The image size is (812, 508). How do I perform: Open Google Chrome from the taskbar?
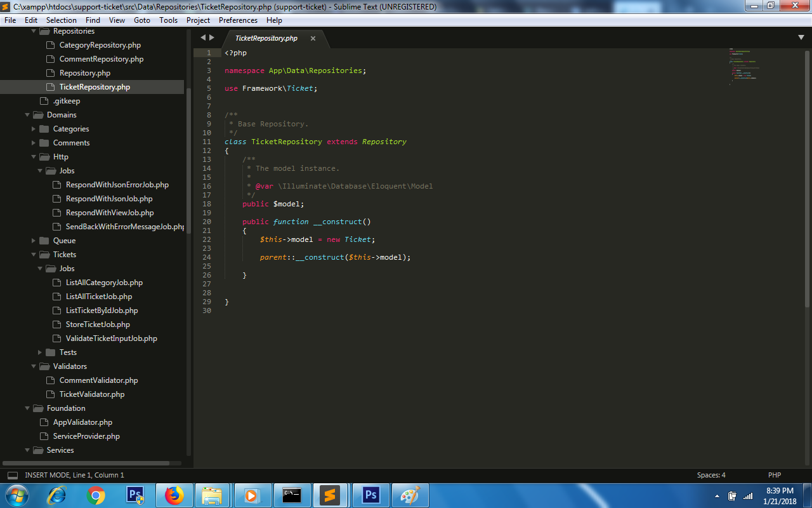click(x=96, y=495)
